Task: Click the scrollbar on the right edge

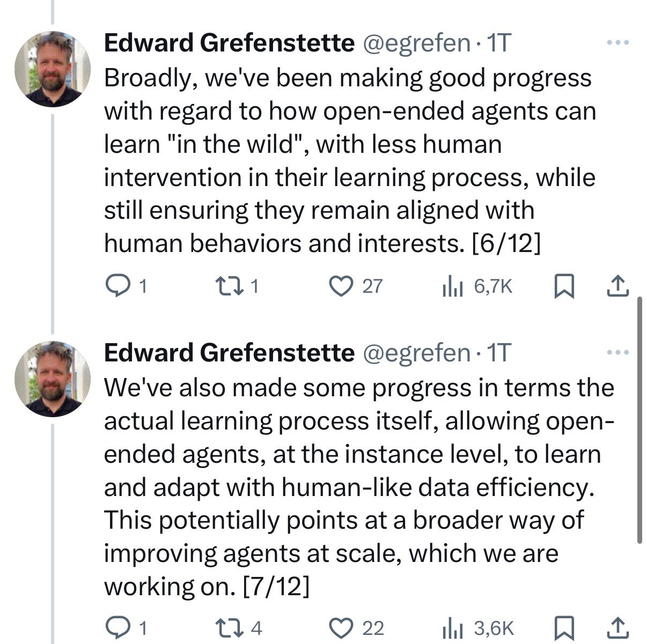Action: click(639, 420)
